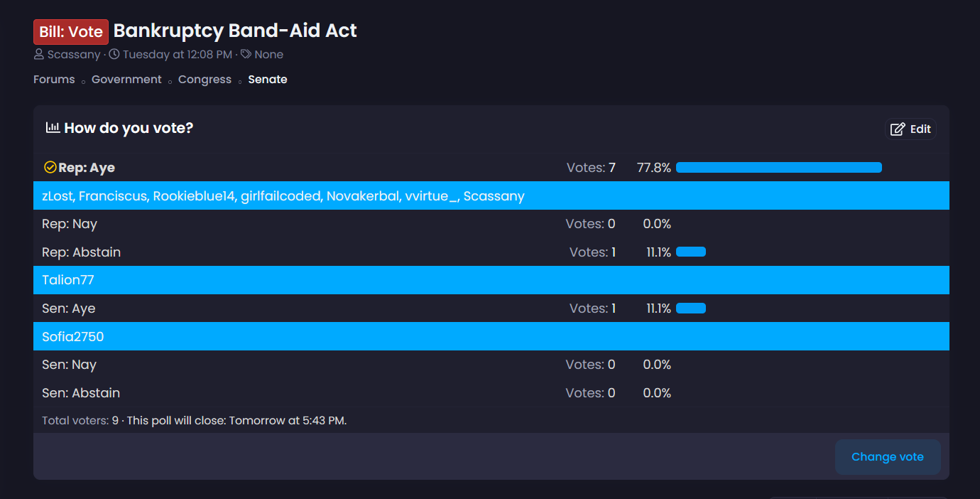980x499 pixels.
Task: Click the pencil edit icon
Action: 898,129
